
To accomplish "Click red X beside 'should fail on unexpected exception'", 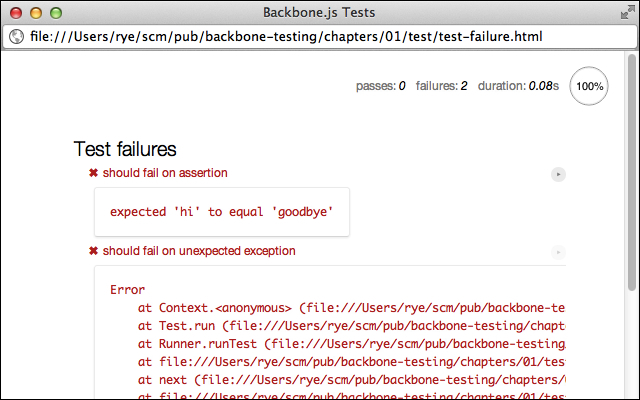I will pos(93,251).
